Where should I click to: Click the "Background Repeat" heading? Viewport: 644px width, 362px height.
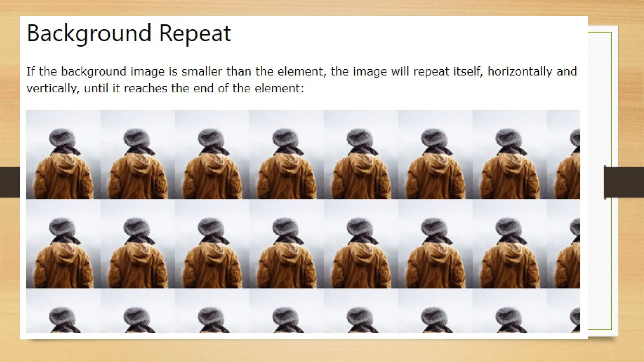tap(129, 33)
